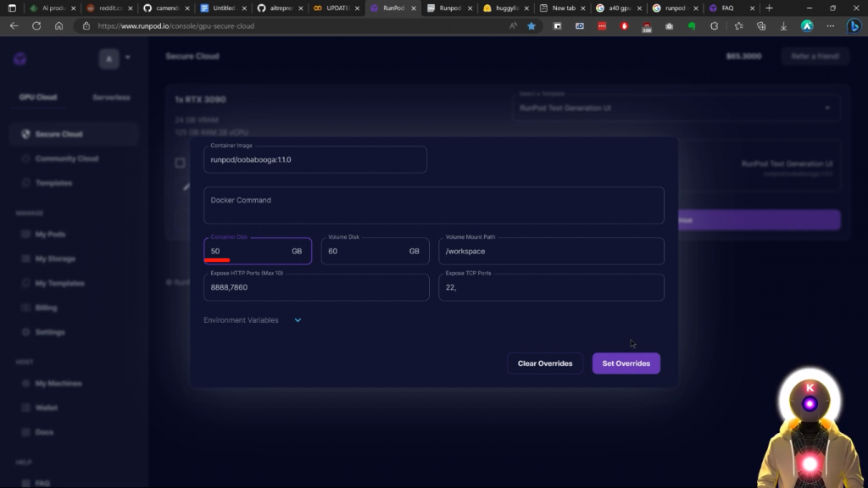This screenshot has height=488, width=868.
Task: Open the UPDATE browser tab
Action: pos(335,8)
